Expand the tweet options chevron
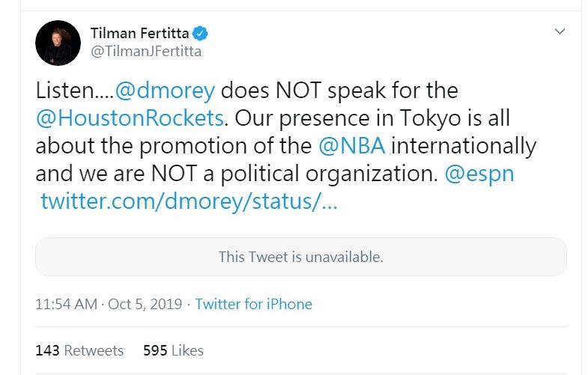588x375 pixels. (x=560, y=31)
